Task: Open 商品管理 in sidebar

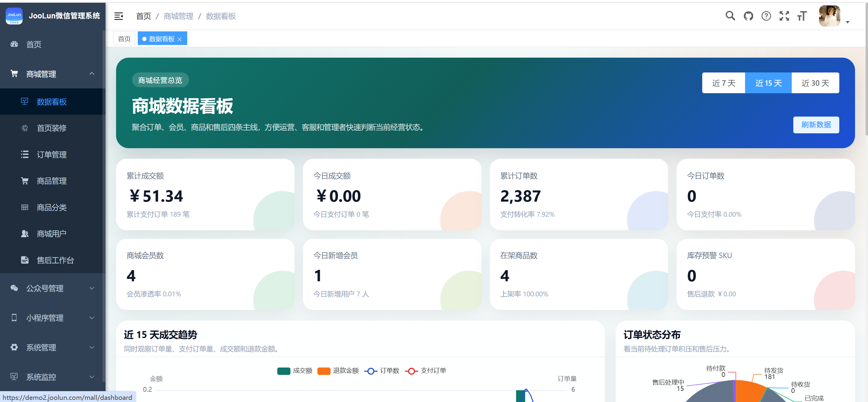Action: point(52,181)
